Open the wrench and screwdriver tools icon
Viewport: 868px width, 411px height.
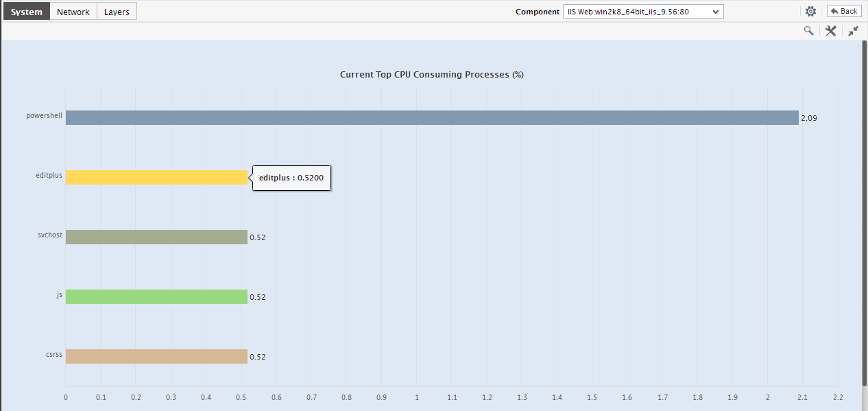(830, 31)
